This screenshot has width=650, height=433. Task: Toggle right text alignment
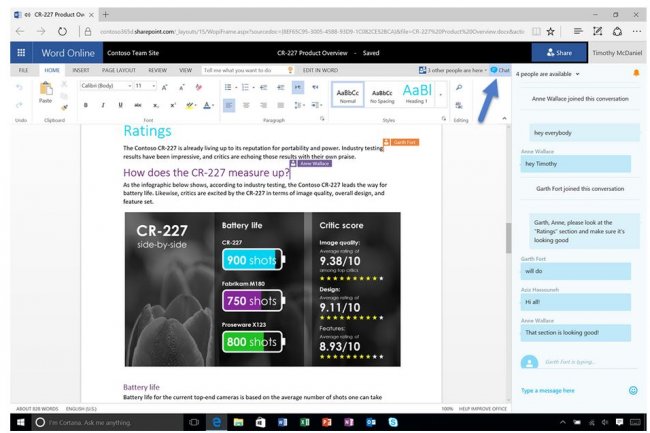coord(263,105)
